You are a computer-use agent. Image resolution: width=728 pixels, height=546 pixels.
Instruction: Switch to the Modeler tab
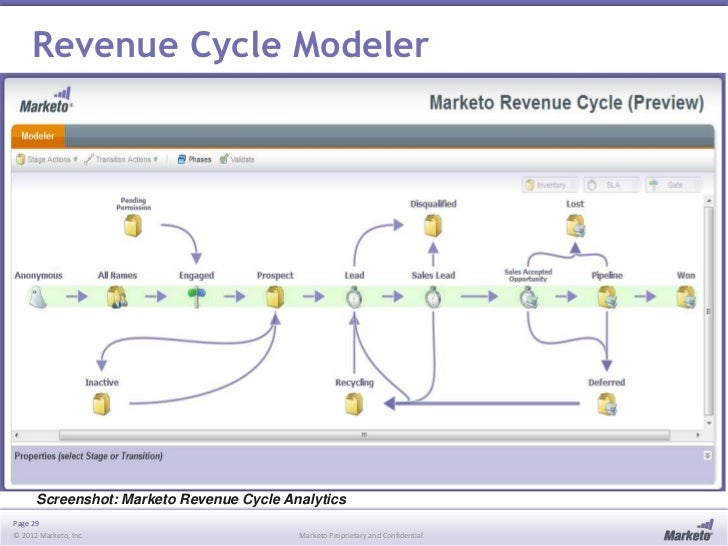point(38,136)
